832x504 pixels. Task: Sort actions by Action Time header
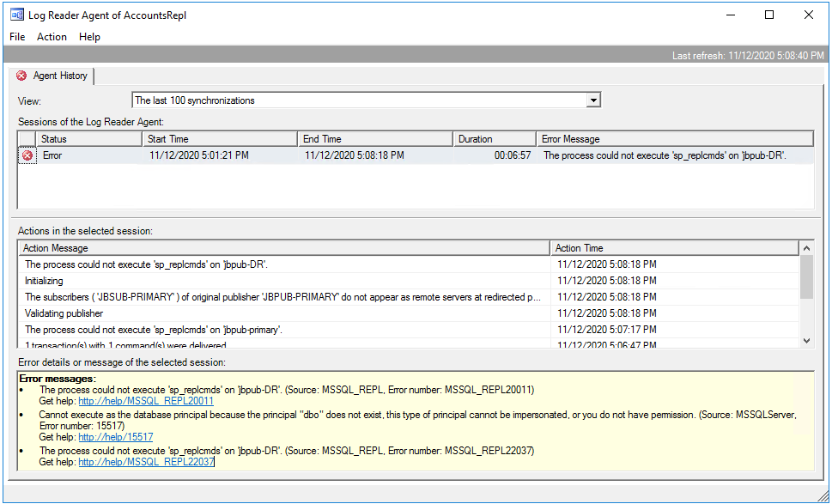pos(674,248)
